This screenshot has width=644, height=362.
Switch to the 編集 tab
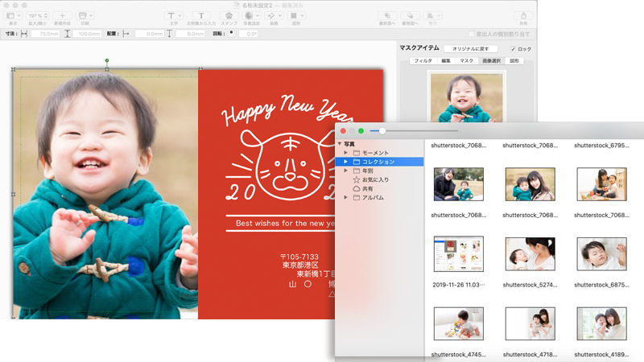tap(446, 61)
